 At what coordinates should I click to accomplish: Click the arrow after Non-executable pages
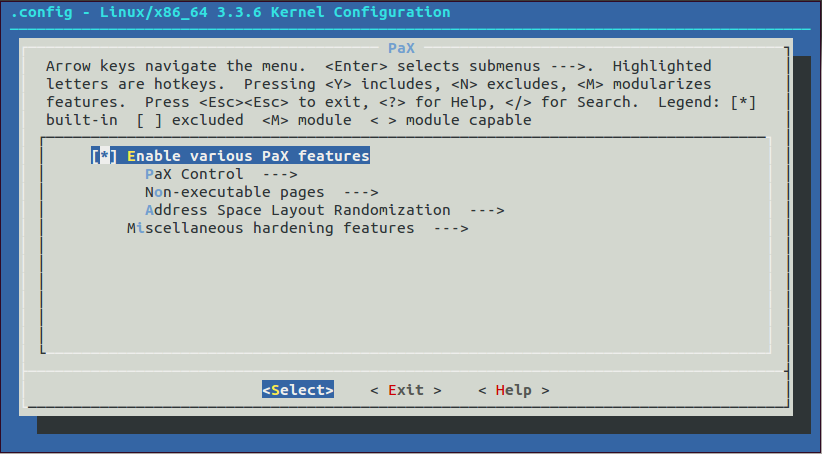[x=361, y=192]
